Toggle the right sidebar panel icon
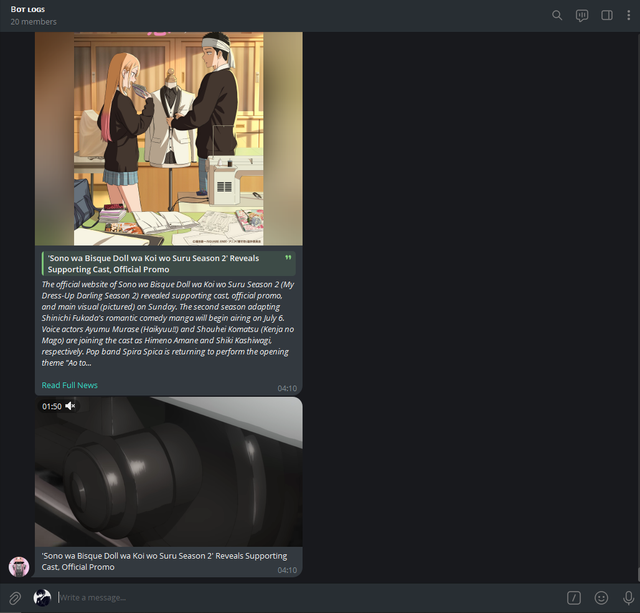 click(607, 16)
